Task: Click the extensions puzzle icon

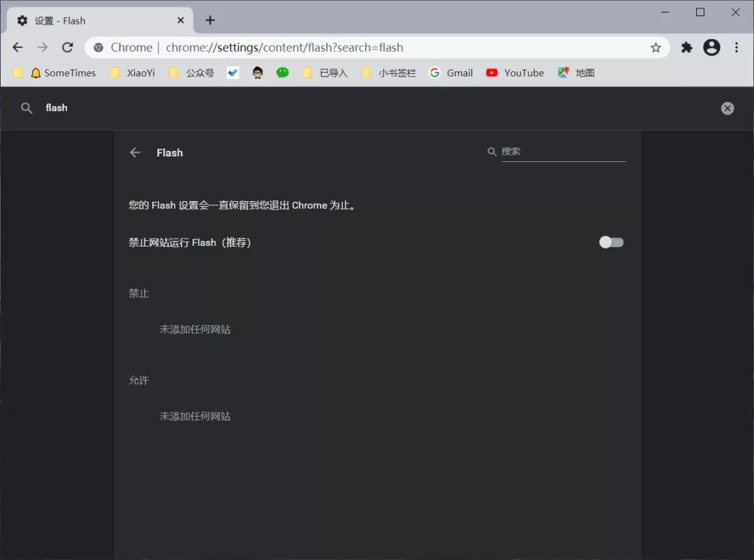Action: pos(686,47)
